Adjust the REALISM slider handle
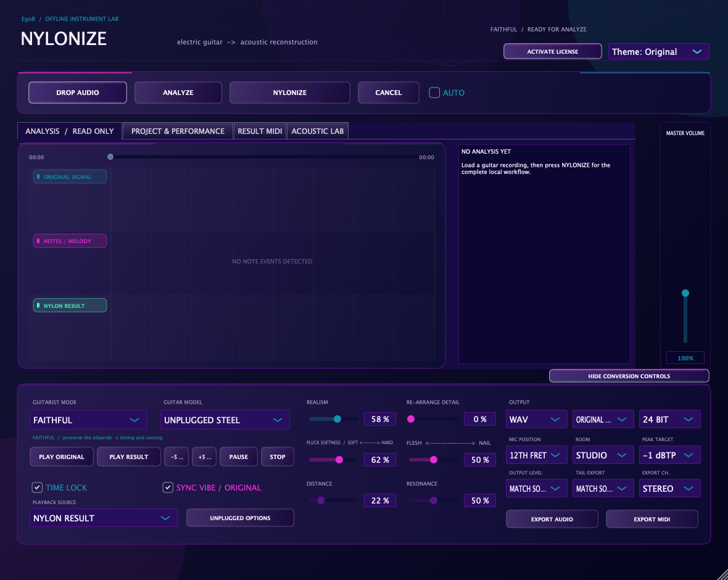Image resolution: width=728 pixels, height=580 pixels. (337, 419)
